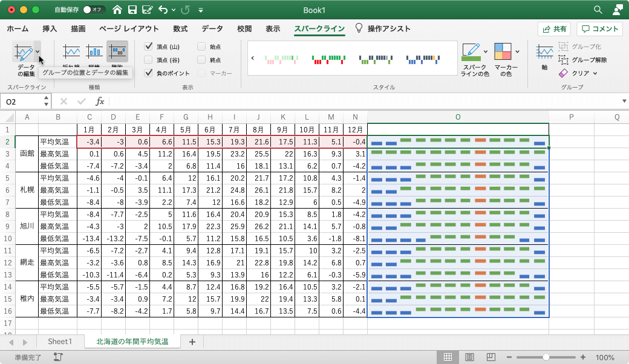
Task: Open the ホーム tab
Action: pyautogui.click(x=18, y=28)
